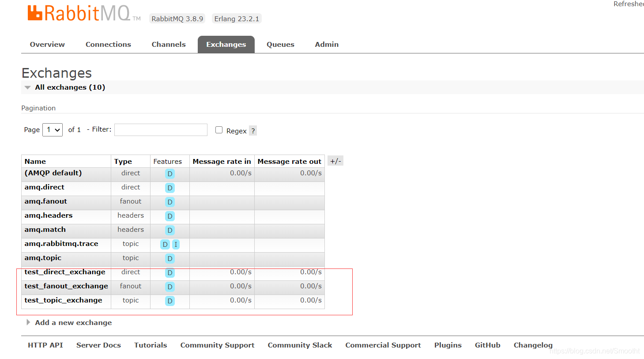Open the Server Docs link
This screenshot has height=359, width=644.
pos(98,345)
